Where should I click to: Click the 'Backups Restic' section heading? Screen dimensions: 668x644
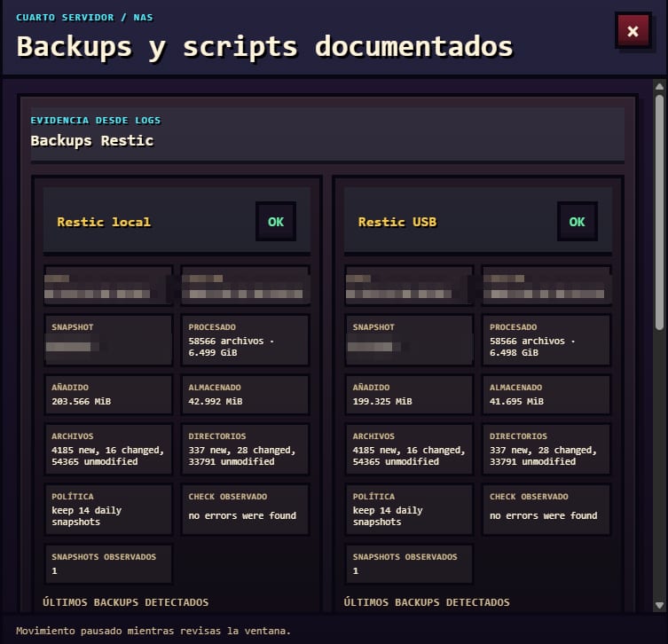[x=92, y=140]
